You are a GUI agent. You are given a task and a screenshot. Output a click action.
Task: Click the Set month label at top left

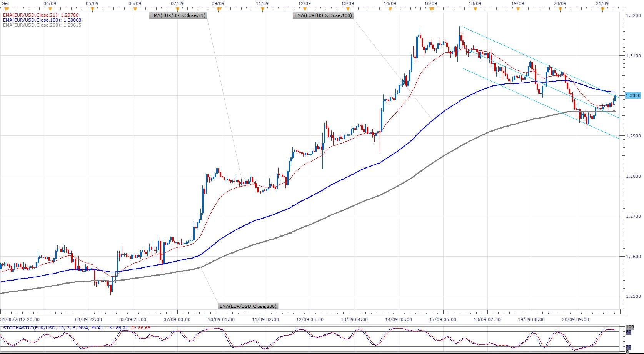[5, 3]
